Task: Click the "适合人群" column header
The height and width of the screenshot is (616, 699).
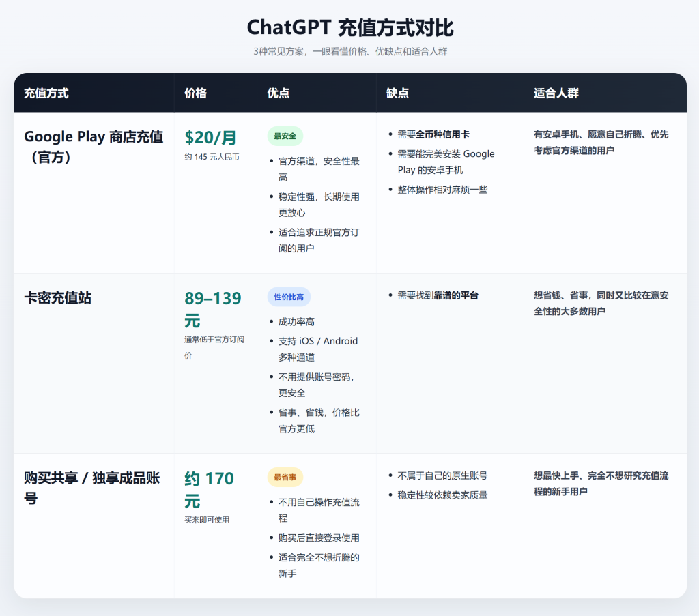Action: pyautogui.click(x=556, y=93)
